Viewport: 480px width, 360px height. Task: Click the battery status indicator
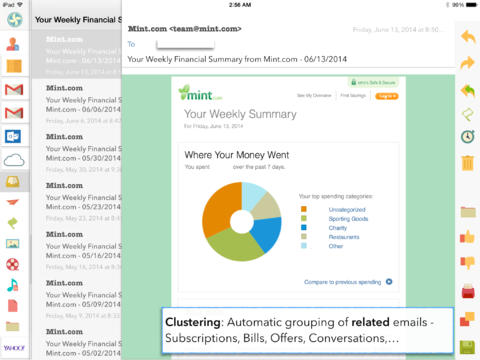[x=472, y=5]
